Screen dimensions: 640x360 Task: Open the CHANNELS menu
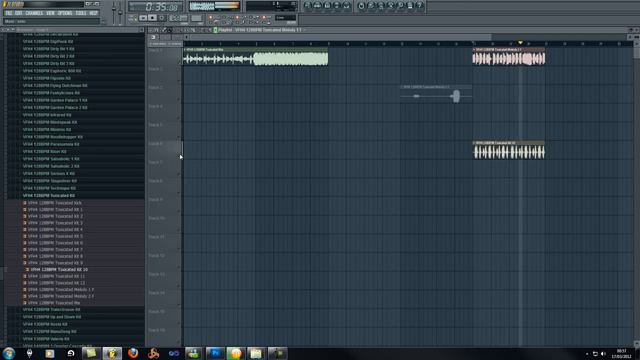click(x=34, y=13)
